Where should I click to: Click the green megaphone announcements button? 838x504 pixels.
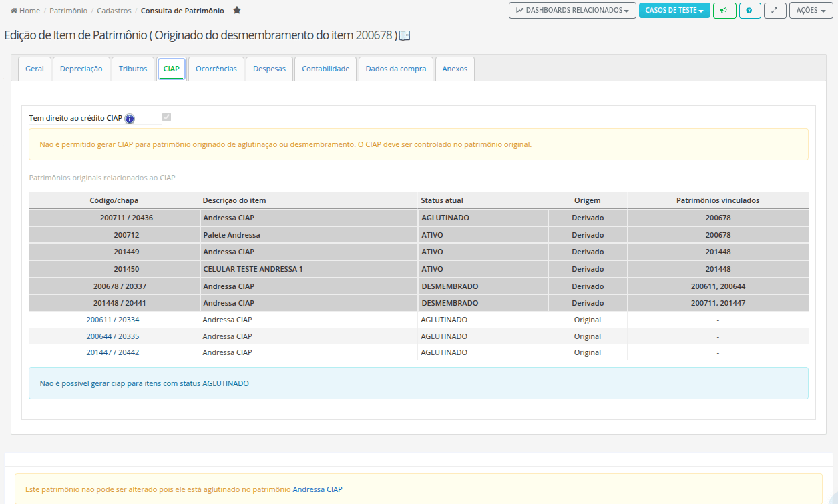[x=724, y=11]
